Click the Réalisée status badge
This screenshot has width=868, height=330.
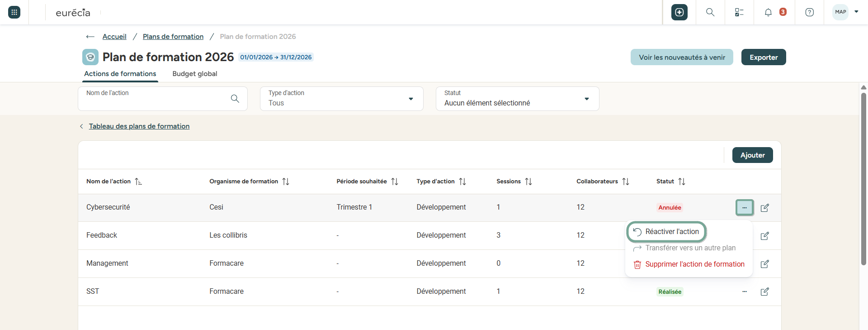point(670,292)
